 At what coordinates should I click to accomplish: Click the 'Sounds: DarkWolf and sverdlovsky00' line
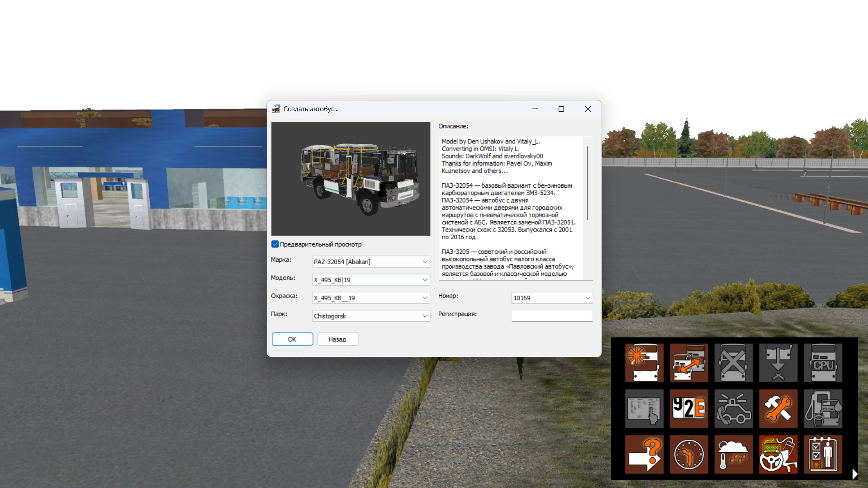492,156
